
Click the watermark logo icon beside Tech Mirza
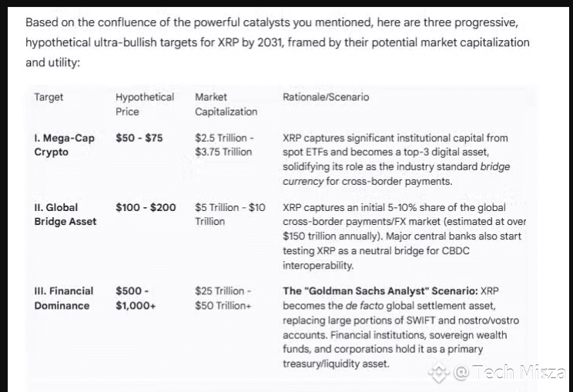(x=439, y=374)
